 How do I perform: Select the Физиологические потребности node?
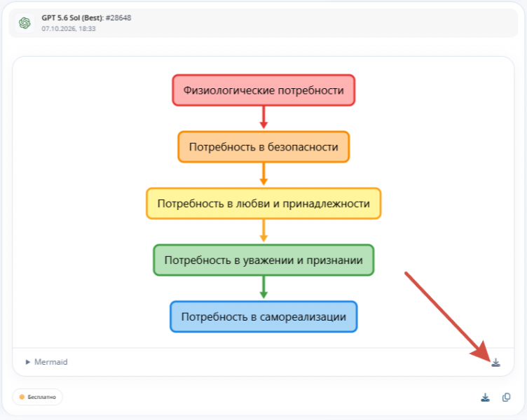coord(263,90)
